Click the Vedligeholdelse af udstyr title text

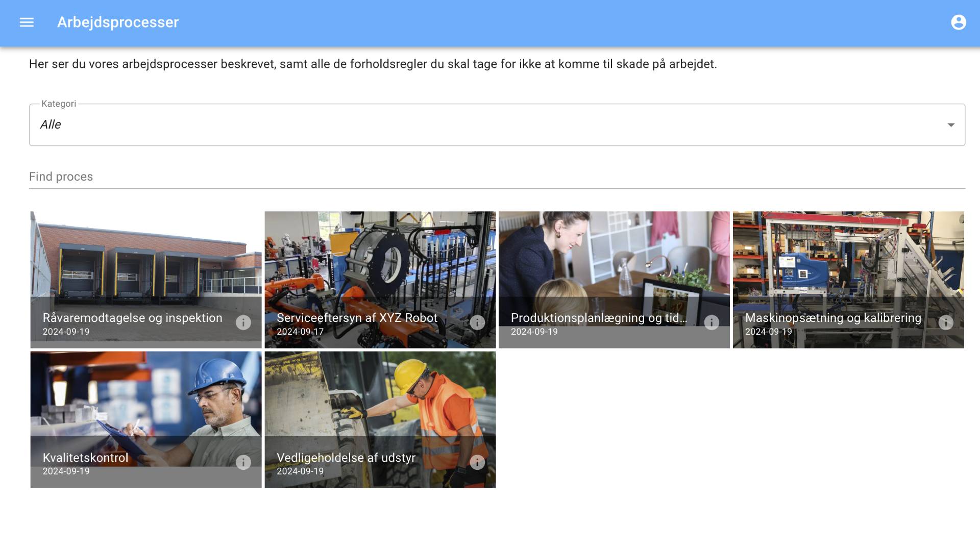(x=346, y=458)
